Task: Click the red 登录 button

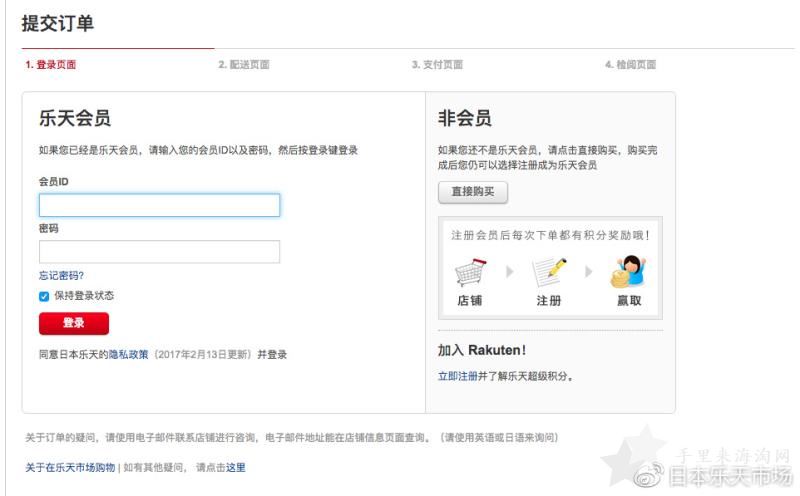Action: tap(74, 323)
